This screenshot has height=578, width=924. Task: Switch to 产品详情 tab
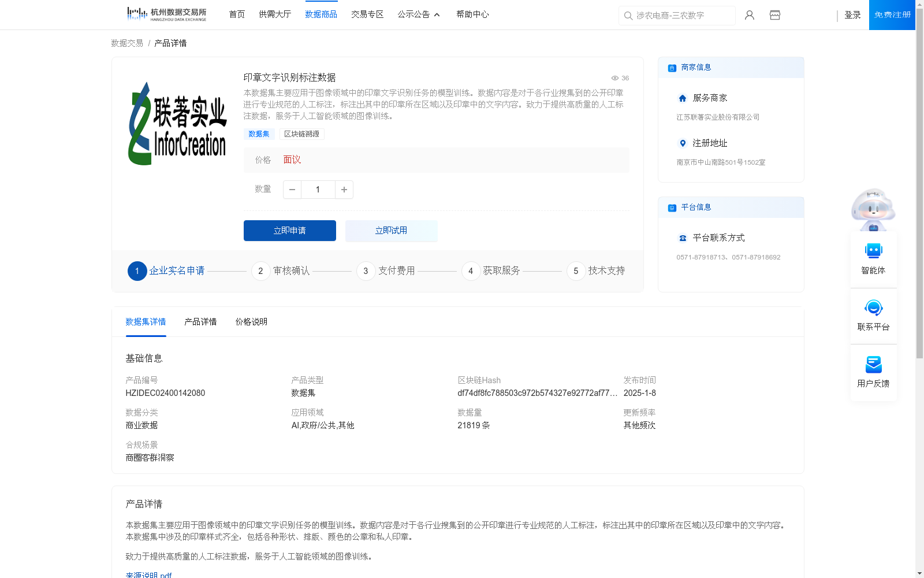[200, 322]
